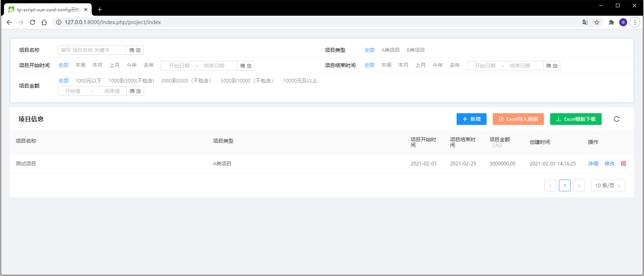This screenshot has height=276, width=644.
Task: Go back in browser history
Action: click(x=9, y=22)
